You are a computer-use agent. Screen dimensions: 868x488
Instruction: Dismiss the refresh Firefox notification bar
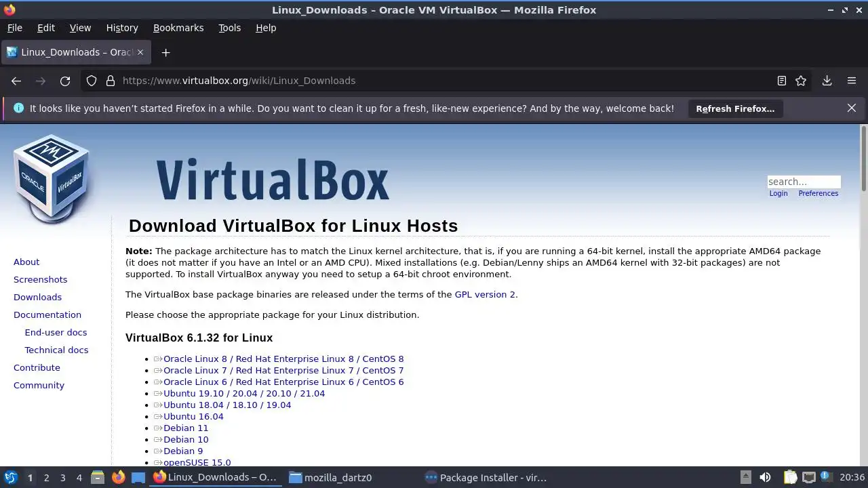852,108
